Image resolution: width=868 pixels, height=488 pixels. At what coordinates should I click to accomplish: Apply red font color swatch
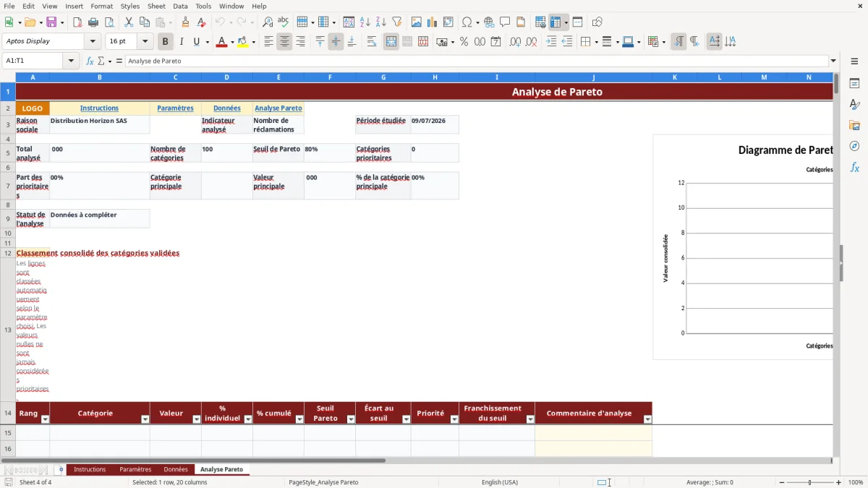[221, 42]
